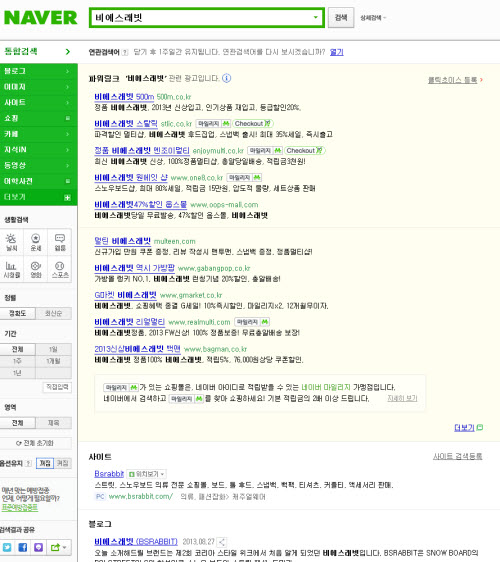Open the 운세 fortune star icon
500x562 pixels.
coord(35,242)
